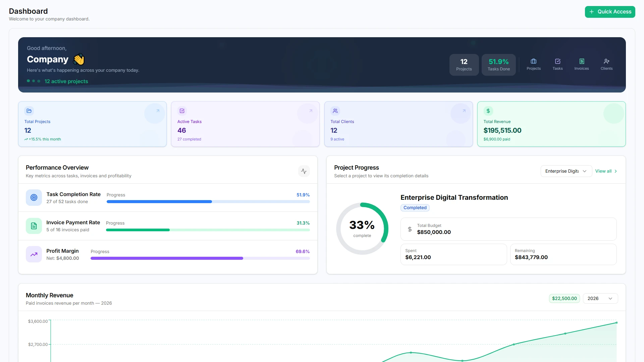The image size is (644, 362).
Task: Open arrow on Active Tasks card
Action: click(311, 111)
